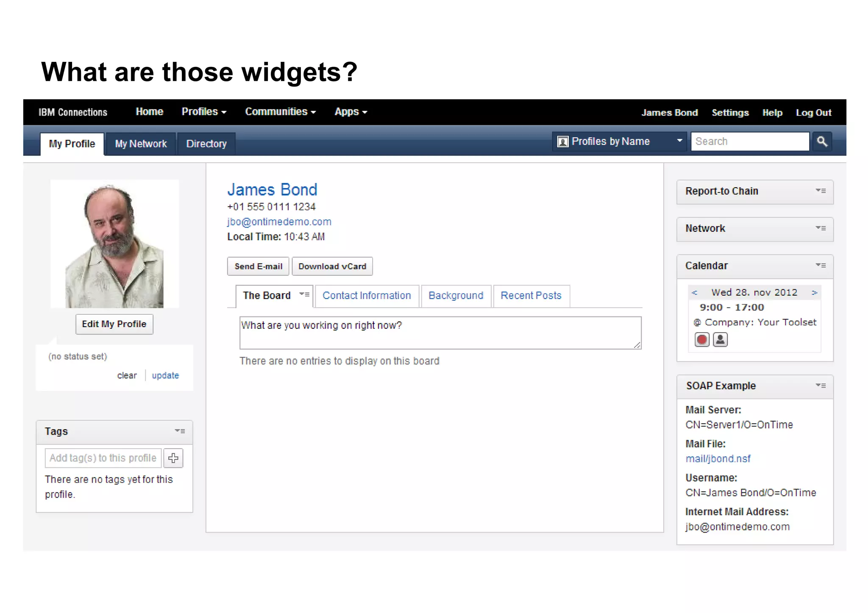Open the mail/jbond.nsf link
Viewport: 868px width, 613px height.
point(718,459)
